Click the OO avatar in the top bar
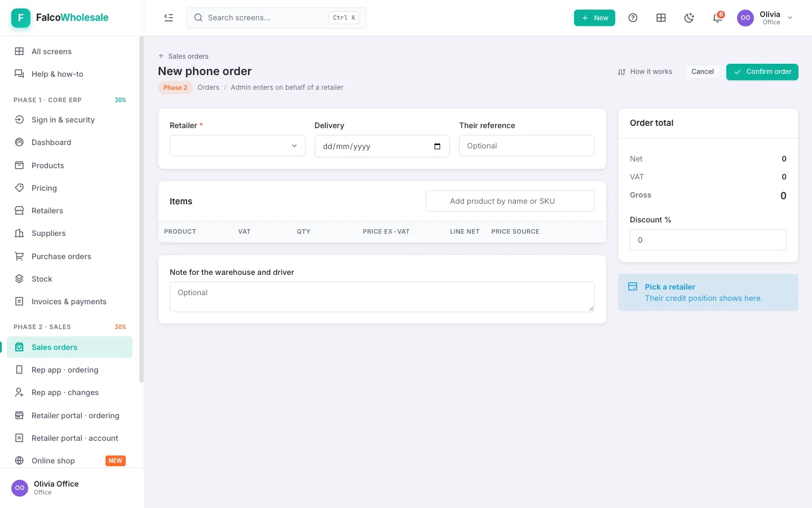Viewport: 812px width, 508px height. tap(745, 18)
